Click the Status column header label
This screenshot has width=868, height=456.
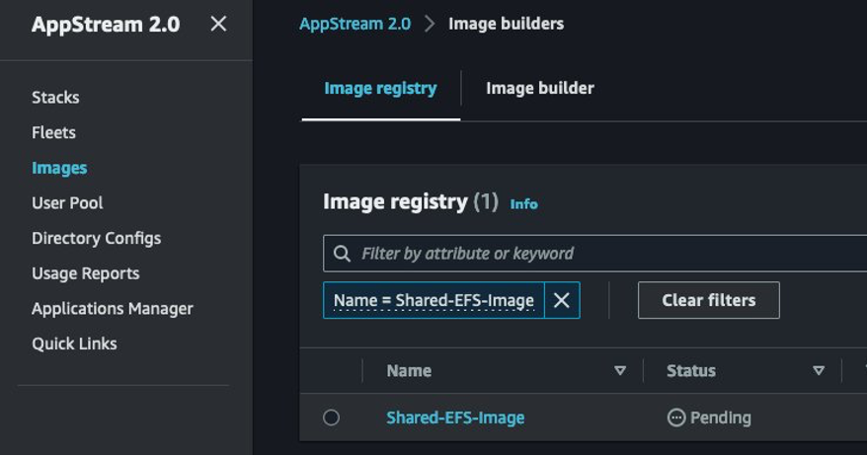pyautogui.click(x=691, y=371)
